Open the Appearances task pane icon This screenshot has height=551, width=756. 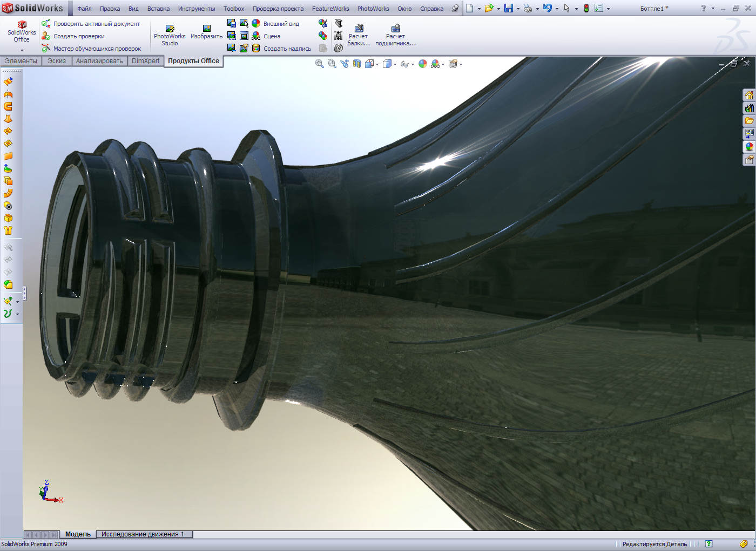(x=749, y=147)
